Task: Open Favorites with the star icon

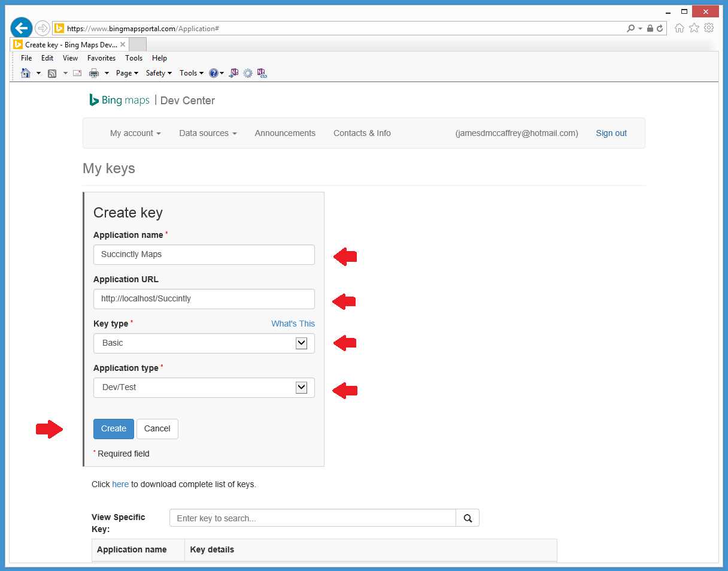Action: coord(694,28)
